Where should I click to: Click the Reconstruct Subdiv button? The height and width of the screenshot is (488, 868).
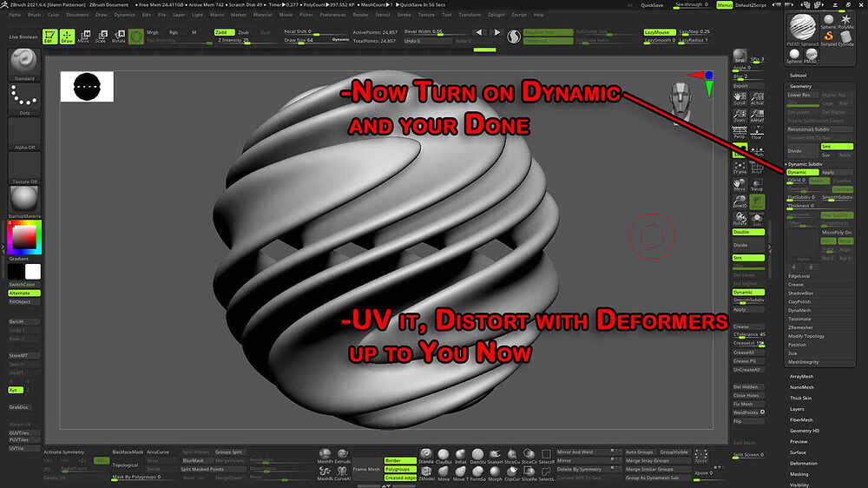pyautogui.click(x=820, y=129)
